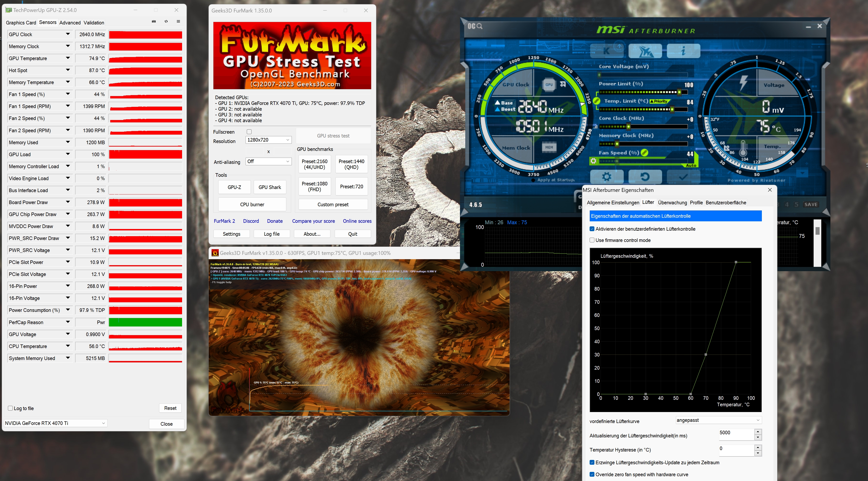Click the Kombustor 'K' button

point(607,51)
